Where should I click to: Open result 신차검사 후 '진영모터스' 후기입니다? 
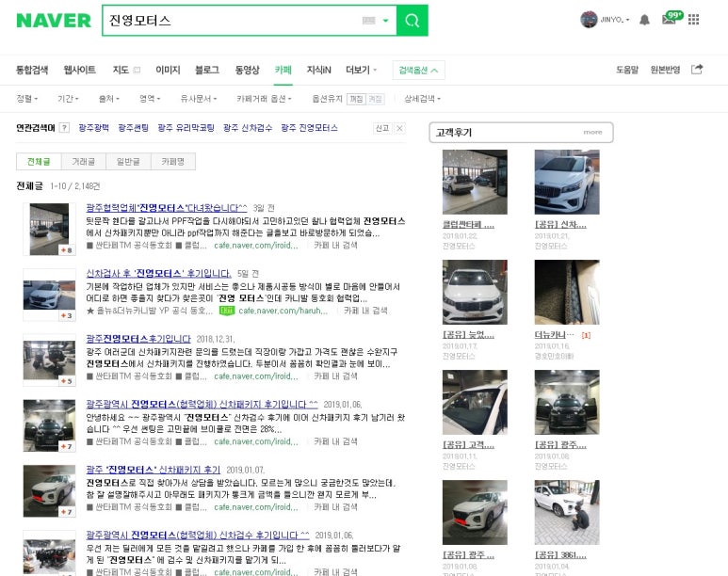coord(159,273)
